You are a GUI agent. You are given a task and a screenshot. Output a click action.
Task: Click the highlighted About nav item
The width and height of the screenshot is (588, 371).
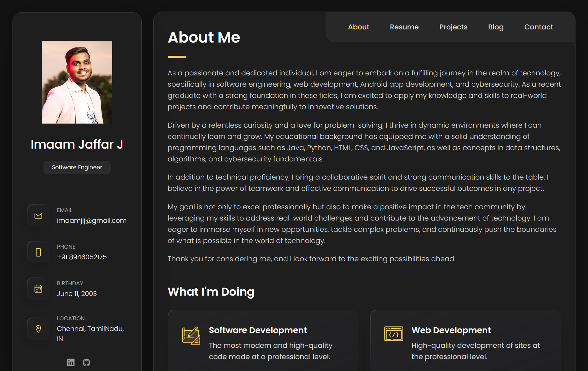click(359, 27)
